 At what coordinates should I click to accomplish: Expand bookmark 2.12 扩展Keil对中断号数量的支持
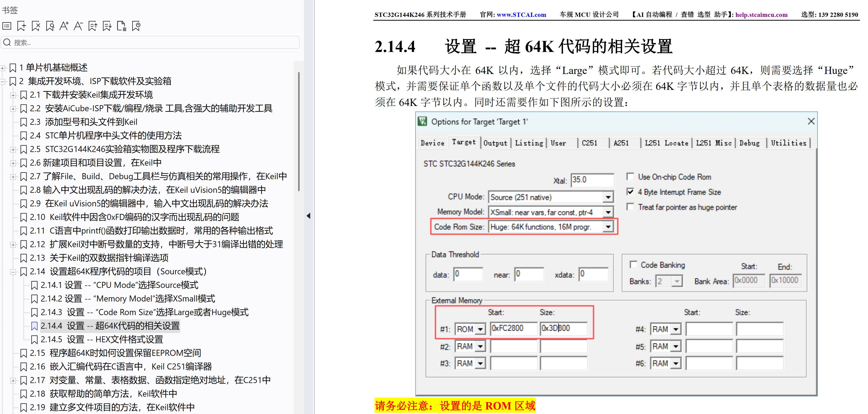pyautogui.click(x=13, y=245)
